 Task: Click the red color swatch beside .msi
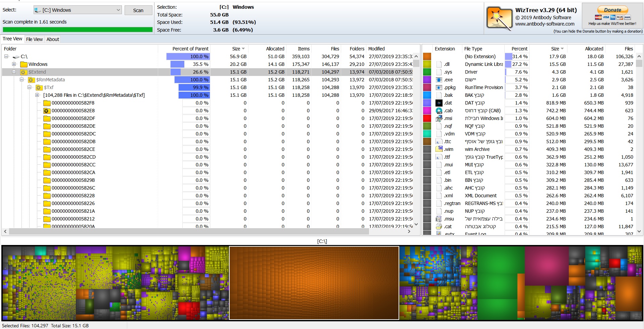(427, 118)
